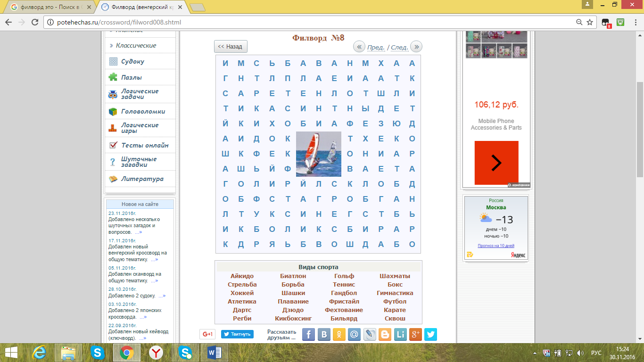
Task: Go back with the browser back arrow
Action: pos(8,22)
